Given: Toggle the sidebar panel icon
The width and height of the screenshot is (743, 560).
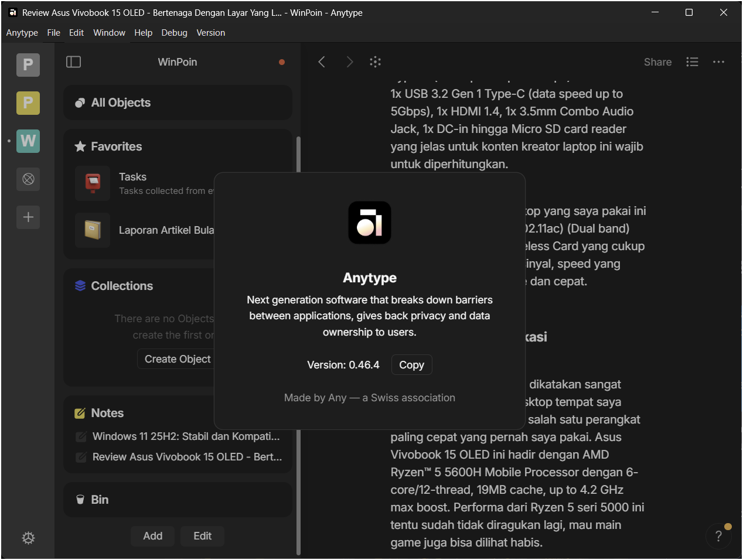Looking at the screenshot, I should point(73,62).
